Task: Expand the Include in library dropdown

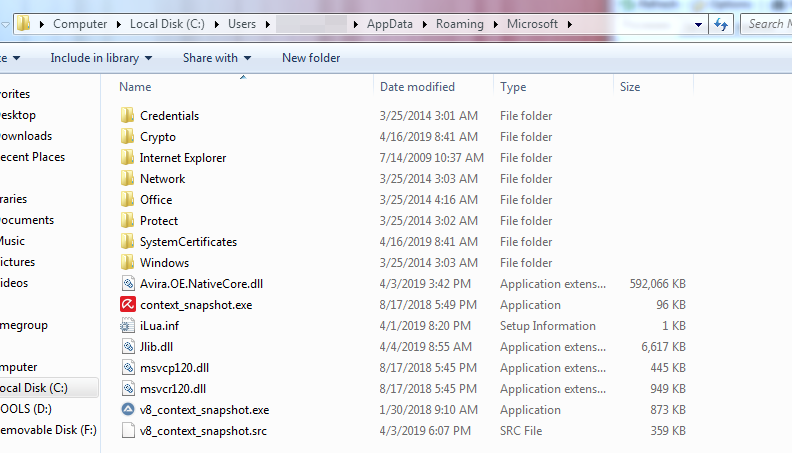Action: 101,58
